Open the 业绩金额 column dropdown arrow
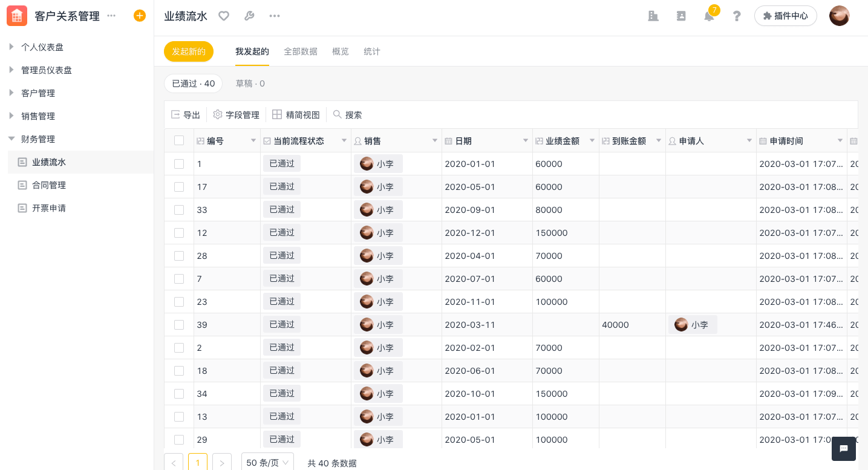 (x=592, y=141)
